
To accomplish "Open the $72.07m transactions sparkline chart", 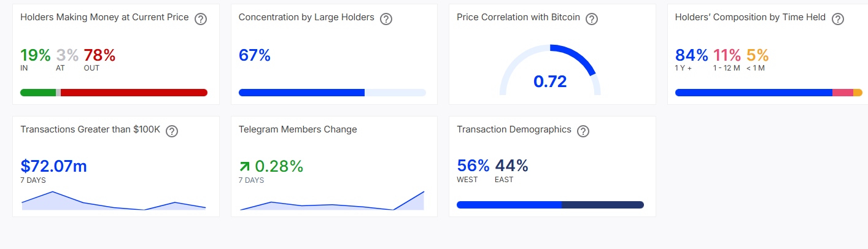I will [114, 201].
